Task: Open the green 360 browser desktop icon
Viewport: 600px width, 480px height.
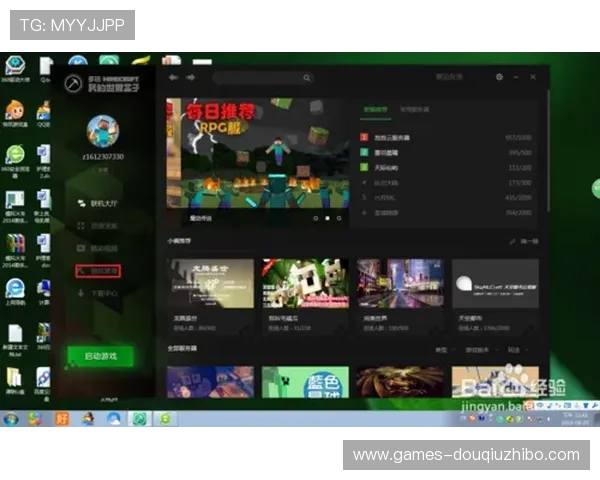Action: click(15, 161)
